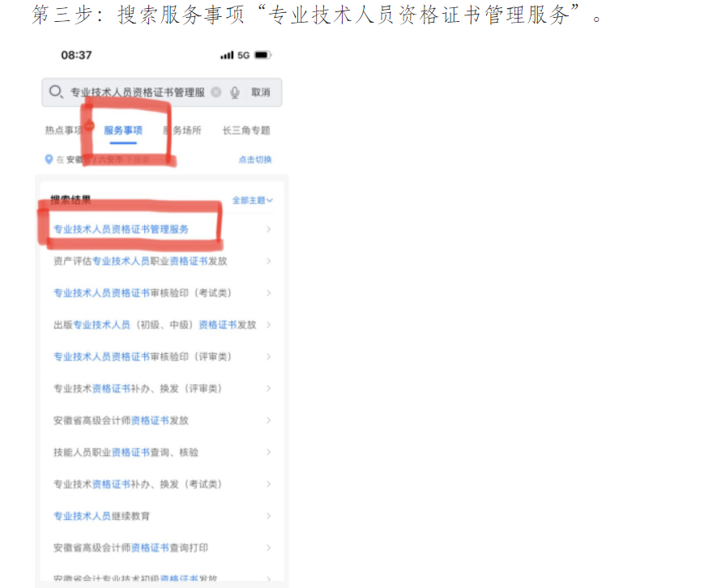Select 专业技术人员资格证书审核验印（考试类）
This screenshot has height=588, width=717.
coord(143,292)
